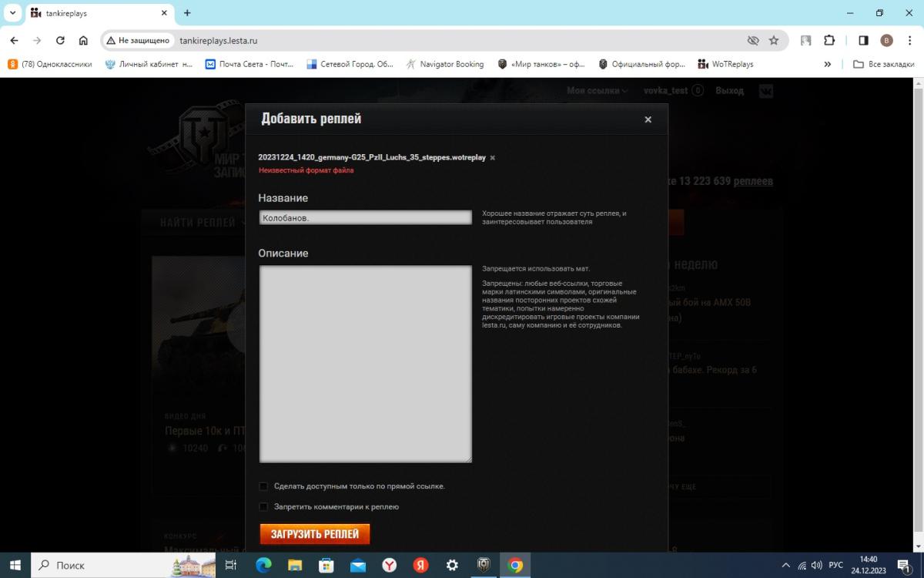The image size is (924, 578).
Task: Open the VK social icon
Action: 765,90
